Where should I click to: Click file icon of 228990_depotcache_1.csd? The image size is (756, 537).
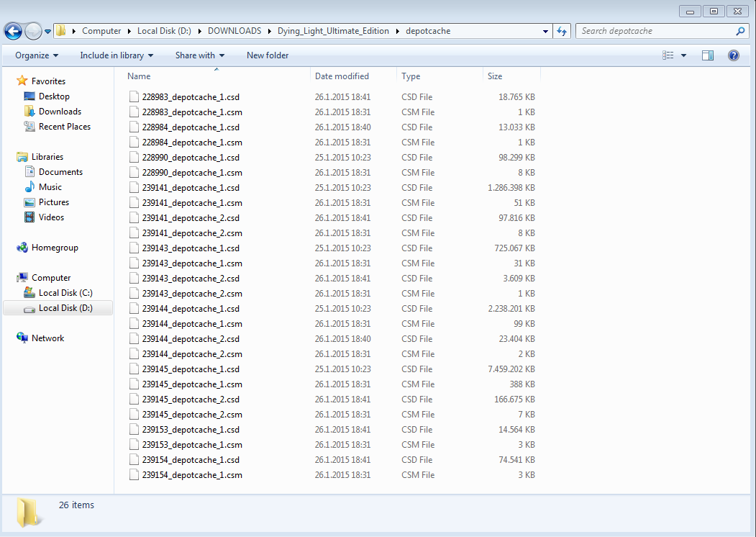click(x=134, y=158)
